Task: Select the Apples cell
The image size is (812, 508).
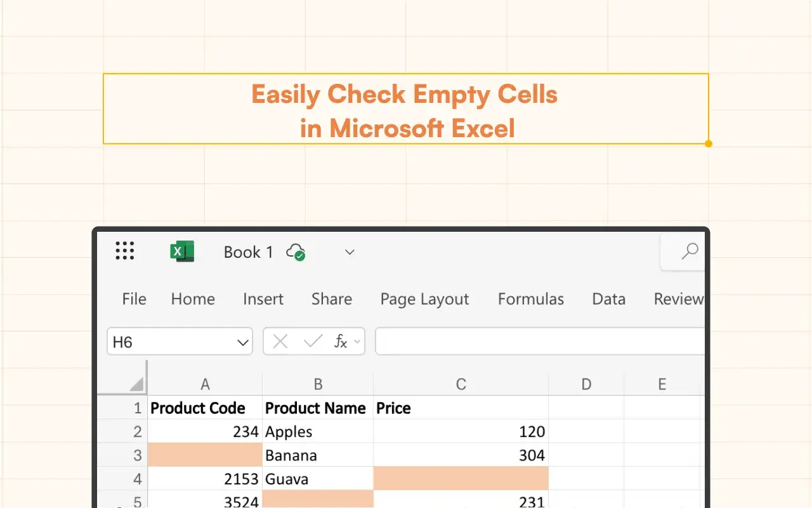Action: point(318,431)
